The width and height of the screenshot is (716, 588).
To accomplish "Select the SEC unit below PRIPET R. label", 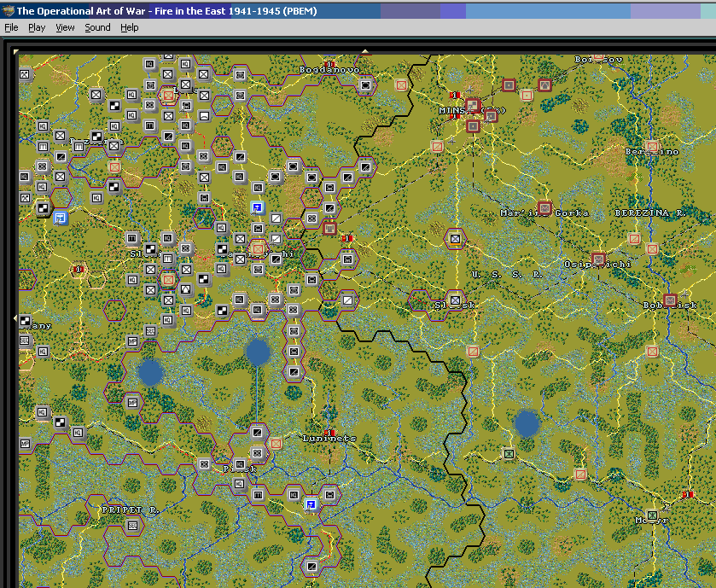I will (132, 526).
